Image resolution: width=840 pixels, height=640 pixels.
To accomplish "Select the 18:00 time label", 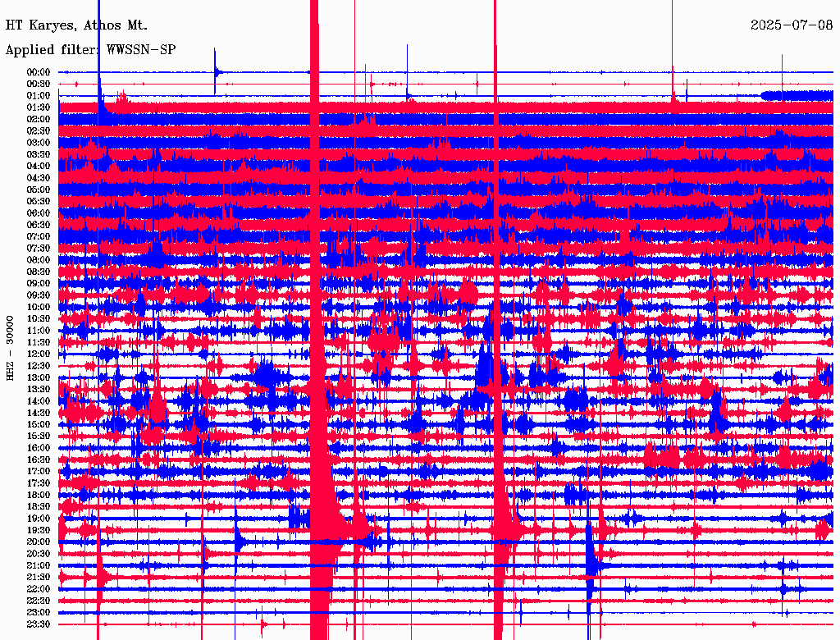I will click(x=39, y=496).
